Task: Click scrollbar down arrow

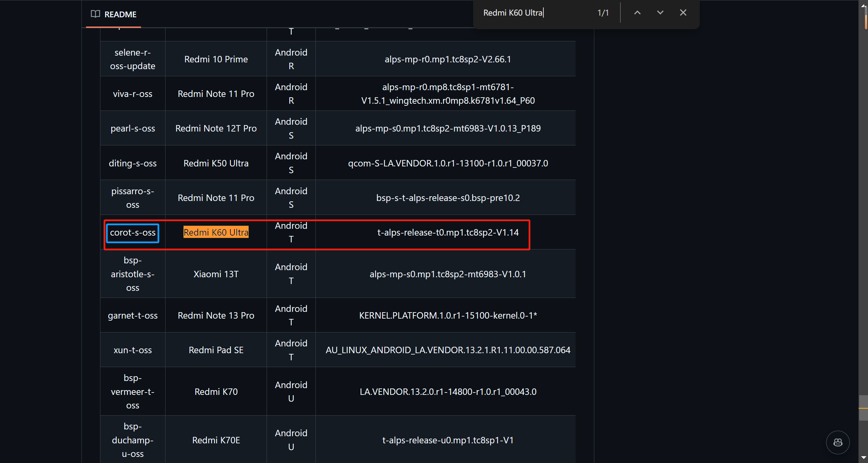Action: click(x=863, y=458)
